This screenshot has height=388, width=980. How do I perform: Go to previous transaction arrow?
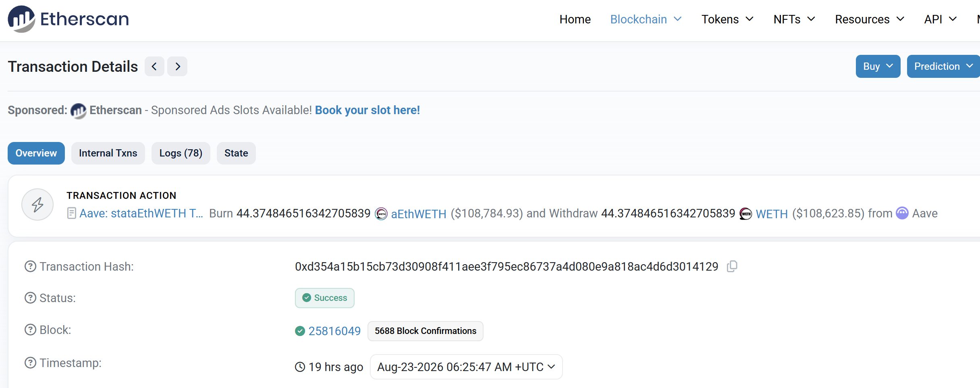tap(154, 67)
